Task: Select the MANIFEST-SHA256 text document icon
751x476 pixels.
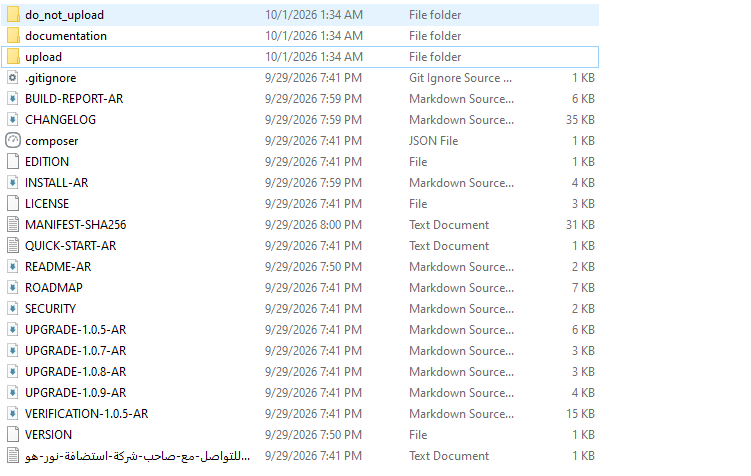Action: click(x=13, y=225)
